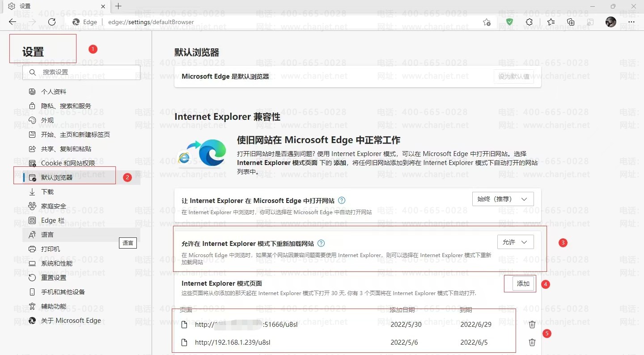Image resolution: width=644 pixels, height=355 pixels.
Task: Click the 2022/6/5 expiry date
Action: (x=474, y=342)
